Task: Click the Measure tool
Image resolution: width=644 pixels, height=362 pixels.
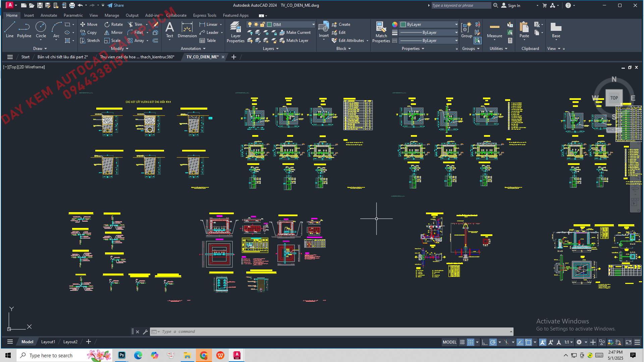Action: click(494, 30)
